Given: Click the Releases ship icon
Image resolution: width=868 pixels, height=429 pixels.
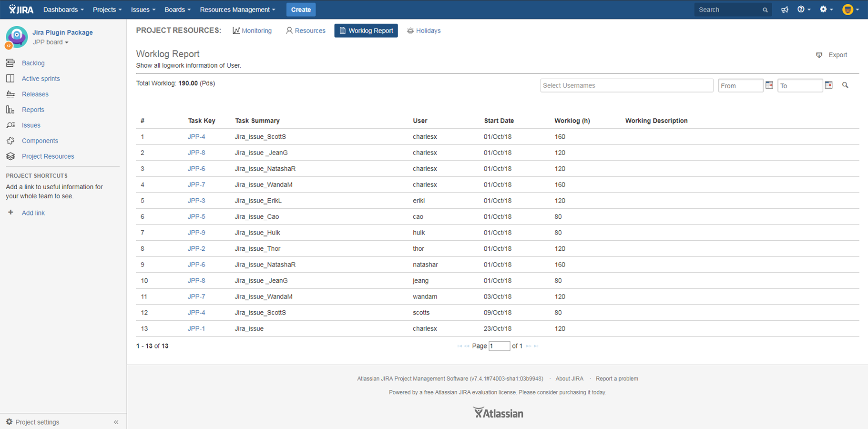Looking at the screenshot, I should [10, 94].
